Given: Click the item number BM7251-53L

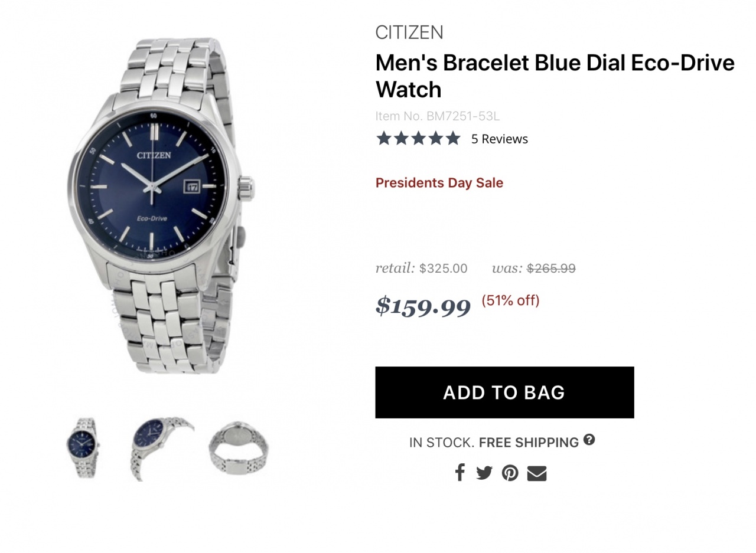Looking at the screenshot, I should coord(438,116).
